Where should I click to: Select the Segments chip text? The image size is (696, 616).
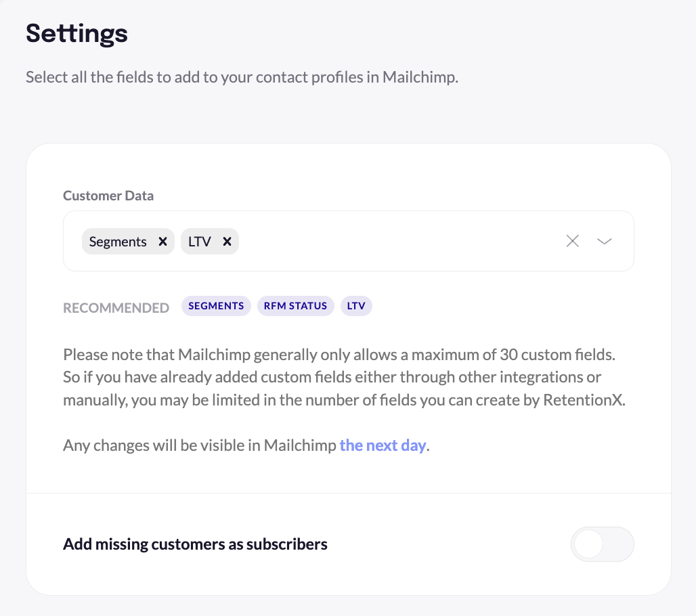[x=118, y=241]
